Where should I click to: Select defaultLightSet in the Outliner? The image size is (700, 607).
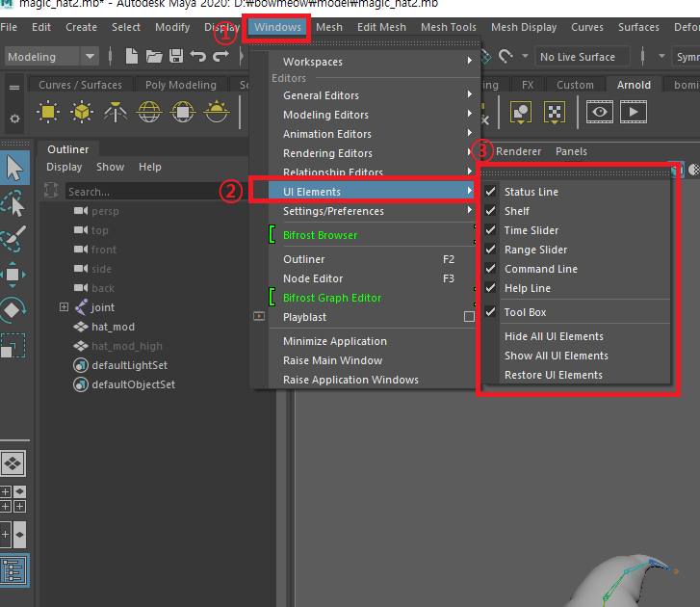click(129, 365)
